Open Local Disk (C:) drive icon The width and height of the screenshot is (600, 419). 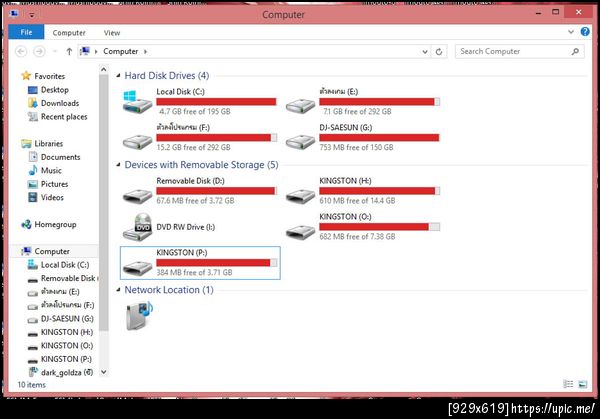click(x=137, y=101)
